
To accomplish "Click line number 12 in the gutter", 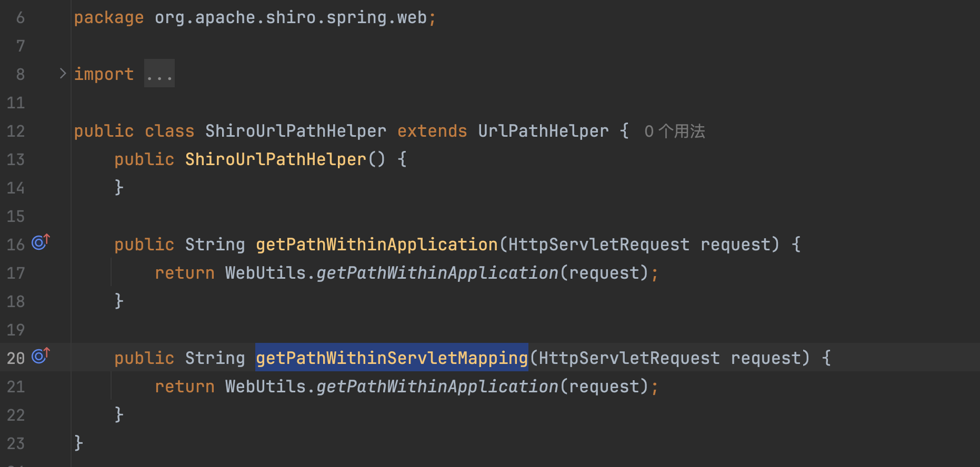I will click(x=16, y=131).
